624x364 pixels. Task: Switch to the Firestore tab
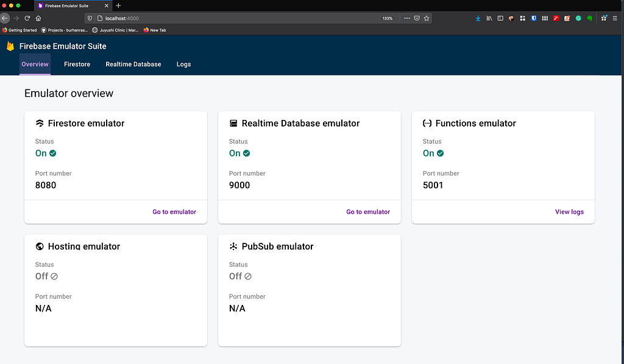coord(77,65)
